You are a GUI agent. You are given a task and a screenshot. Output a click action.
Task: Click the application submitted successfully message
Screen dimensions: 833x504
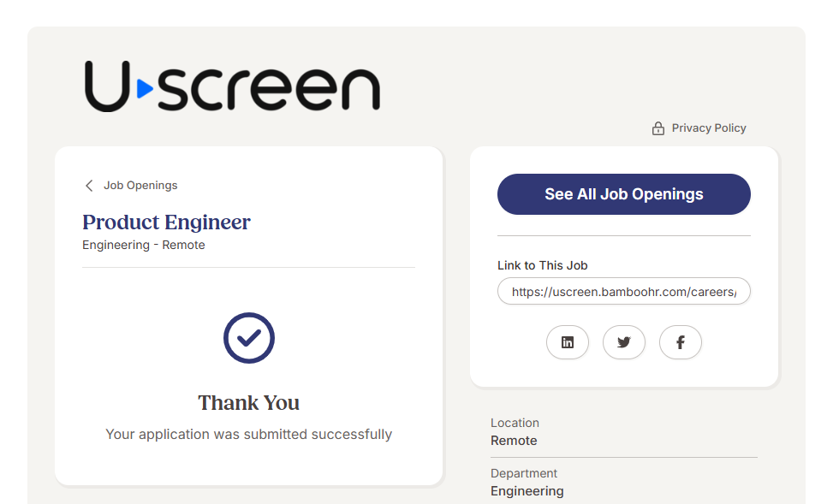(x=249, y=435)
